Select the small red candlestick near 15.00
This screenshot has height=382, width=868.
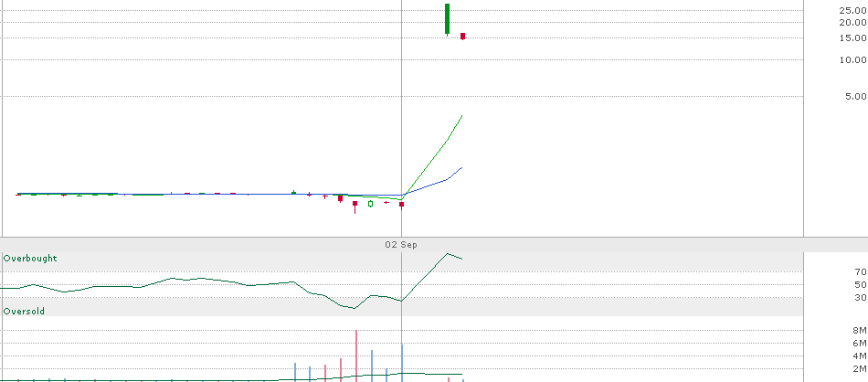pos(463,37)
